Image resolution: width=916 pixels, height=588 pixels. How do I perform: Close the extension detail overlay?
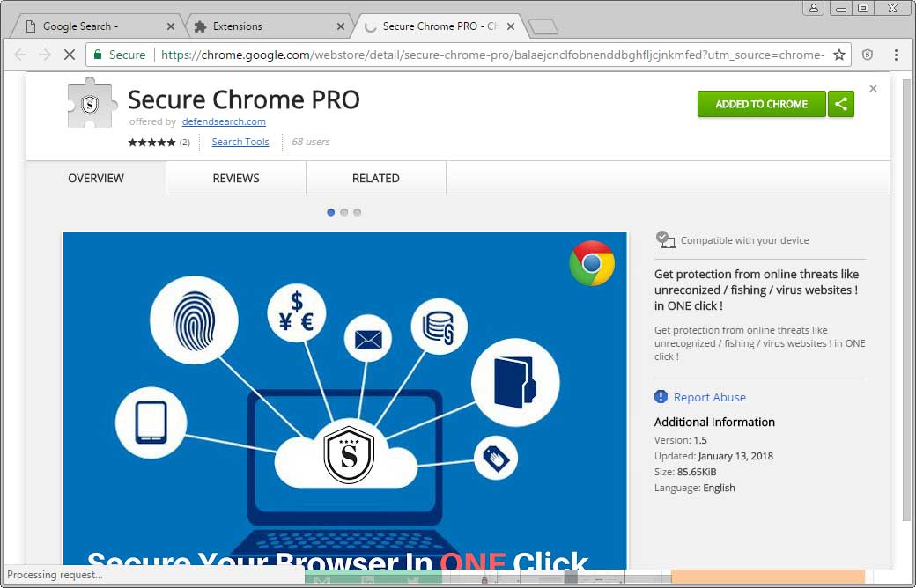[x=874, y=88]
